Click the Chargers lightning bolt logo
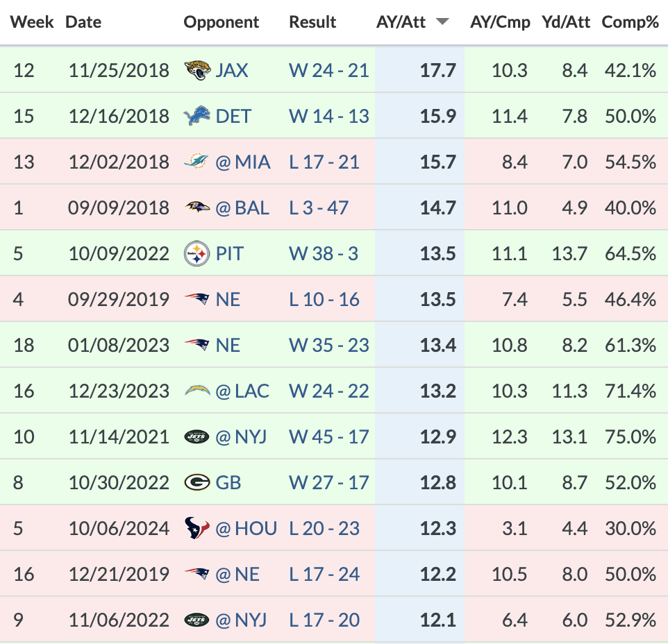 pyautogui.click(x=197, y=391)
